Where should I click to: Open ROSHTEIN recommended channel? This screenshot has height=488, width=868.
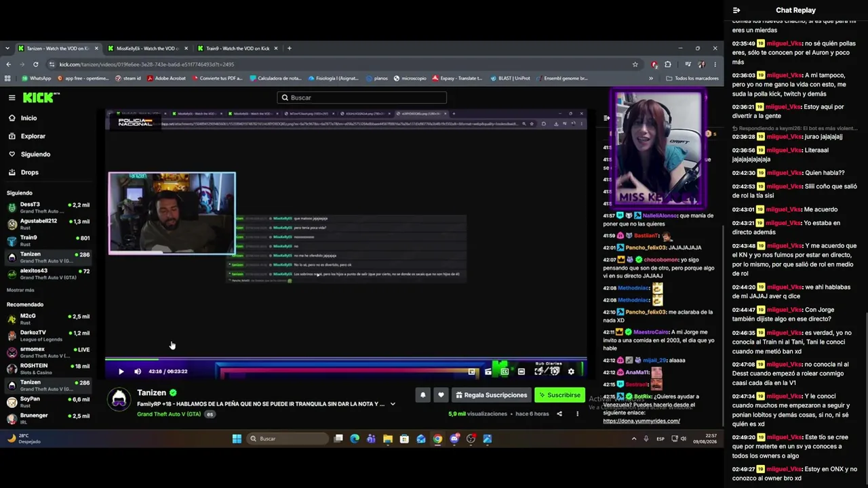(48, 369)
